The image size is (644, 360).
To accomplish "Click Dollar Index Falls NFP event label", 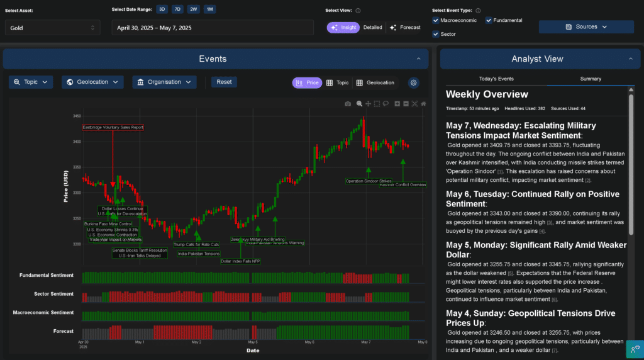I will 240,261.
